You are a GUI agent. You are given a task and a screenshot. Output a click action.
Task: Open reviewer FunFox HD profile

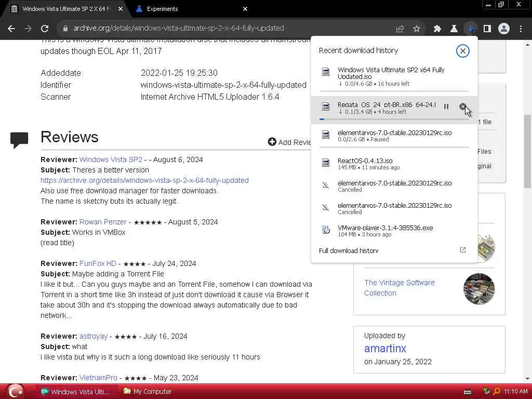click(x=98, y=263)
